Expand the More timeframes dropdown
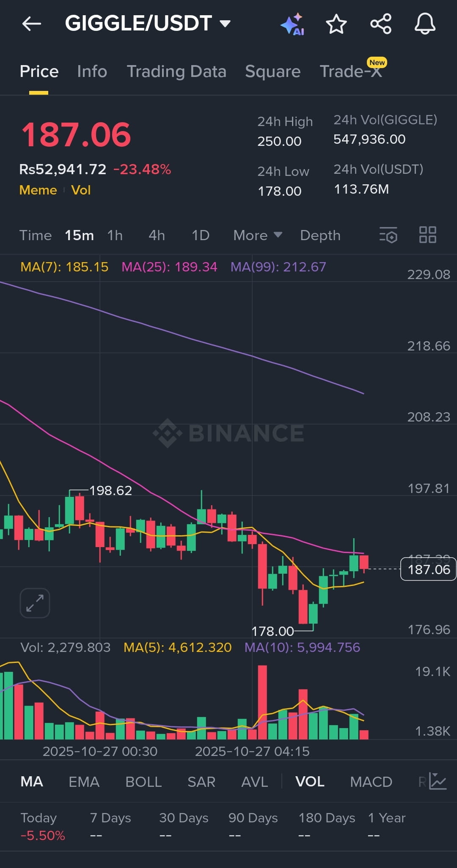This screenshot has height=868, width=457. pos(257,235)
